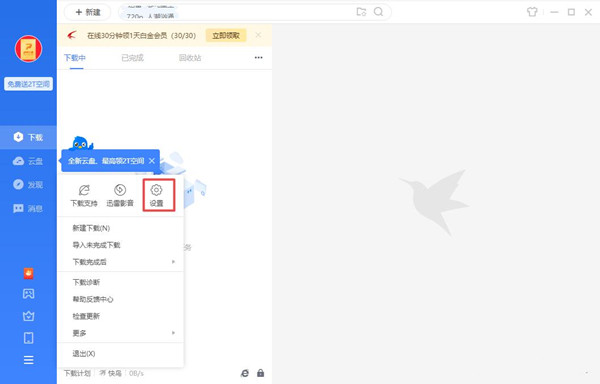
Task: Click the IE browser icon in status bar
Action: point(245,373)
